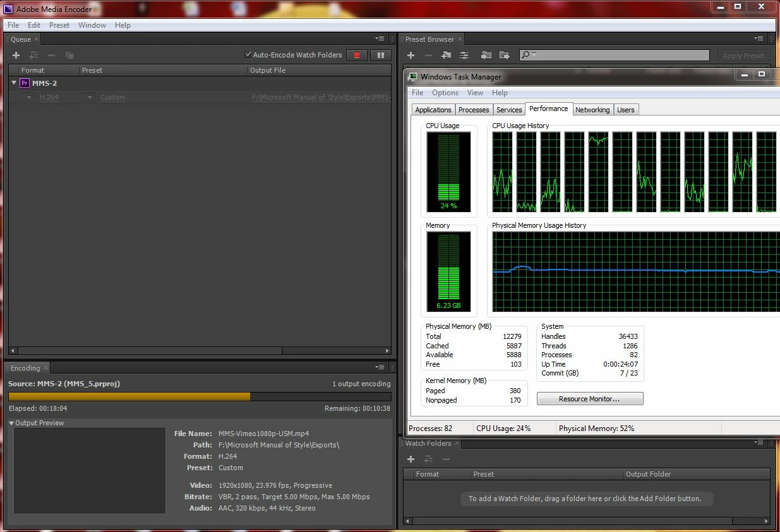780x532 pixels.
Task: Click the Output File column header in Queue
Action: [x=268, y=70]
